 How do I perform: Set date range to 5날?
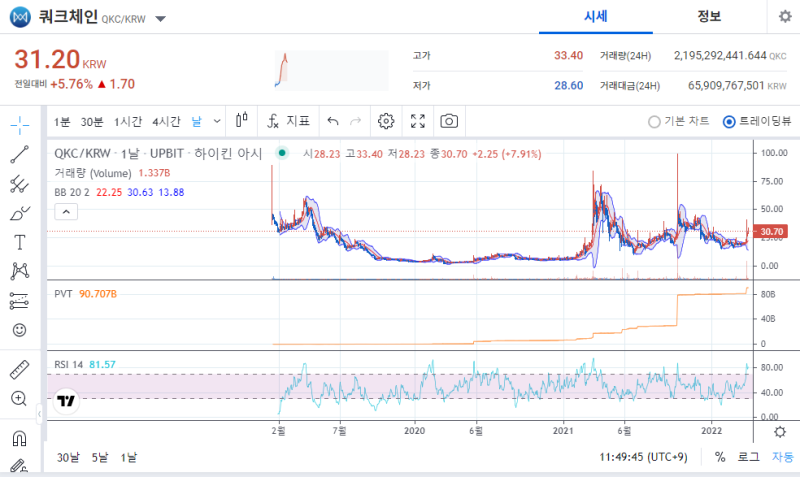click(x=99, y=458)
